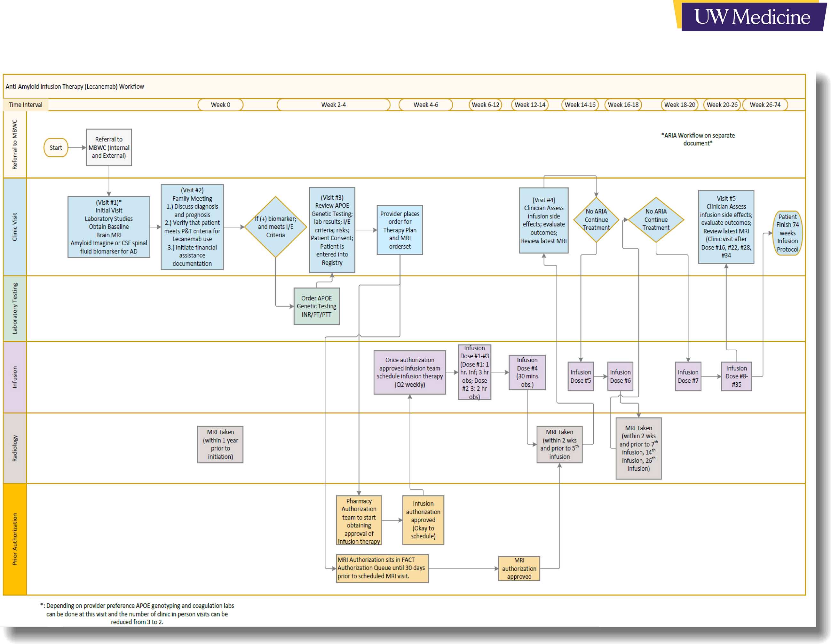Click the MRI authorization approved box
The height and width of the screenshot is (644, 831).
[519, 568]
